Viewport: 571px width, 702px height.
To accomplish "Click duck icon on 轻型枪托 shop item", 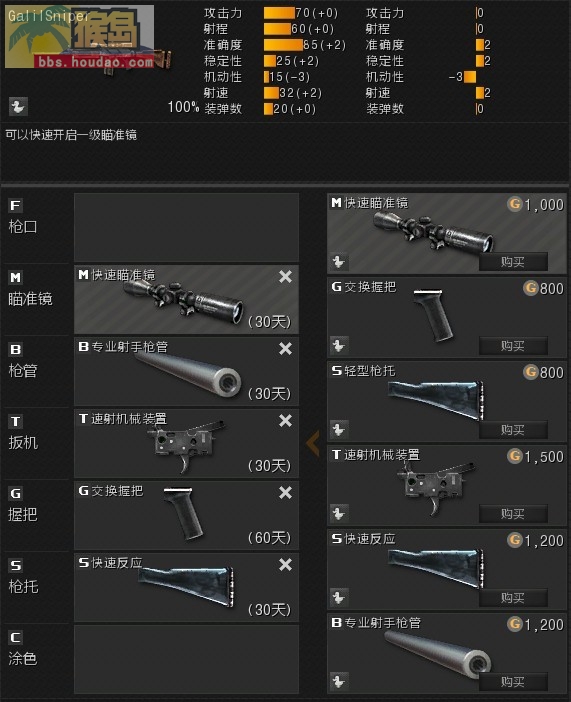I will coord(339,430).
